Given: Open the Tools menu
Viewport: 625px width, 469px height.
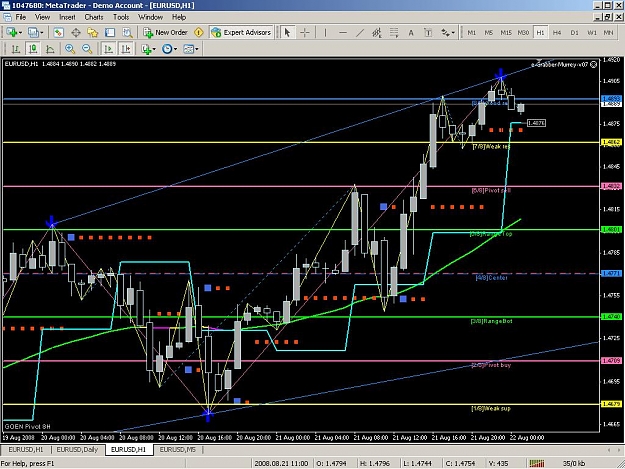Looking at the screenshot, I should point(121,17).
